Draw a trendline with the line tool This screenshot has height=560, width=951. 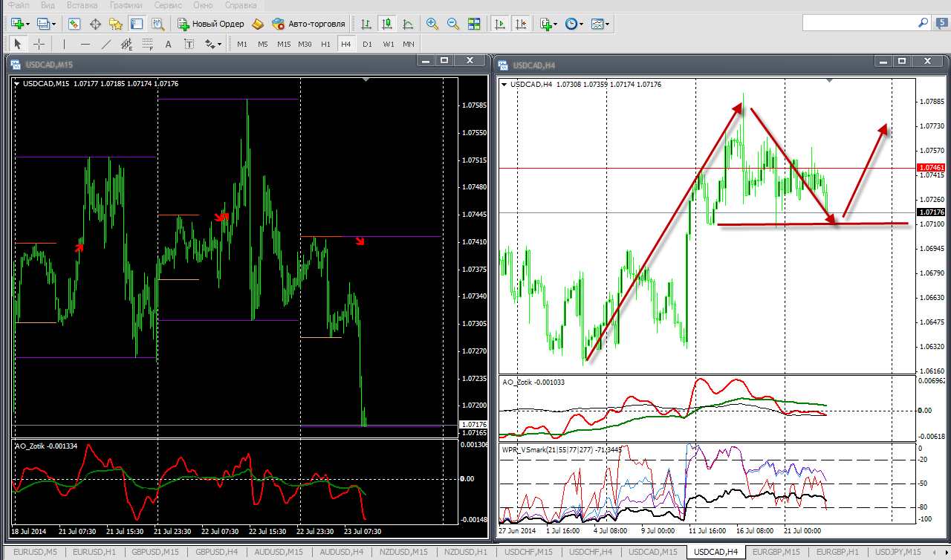point(106,44)
